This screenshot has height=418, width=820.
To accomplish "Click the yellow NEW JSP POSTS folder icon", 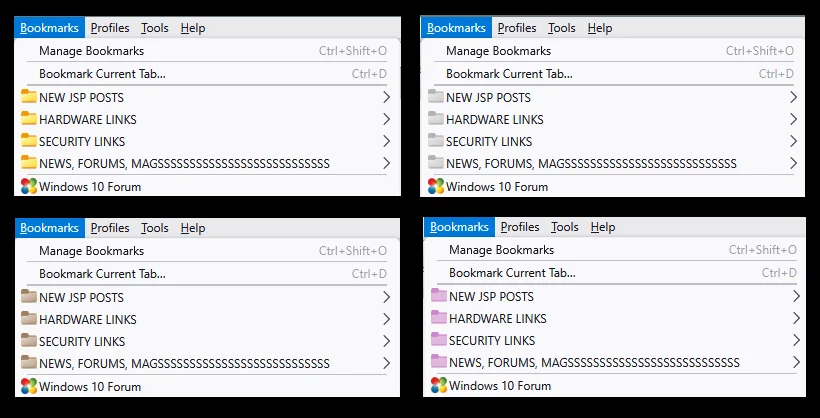I will pyautogui.click(x=29, y=97).
